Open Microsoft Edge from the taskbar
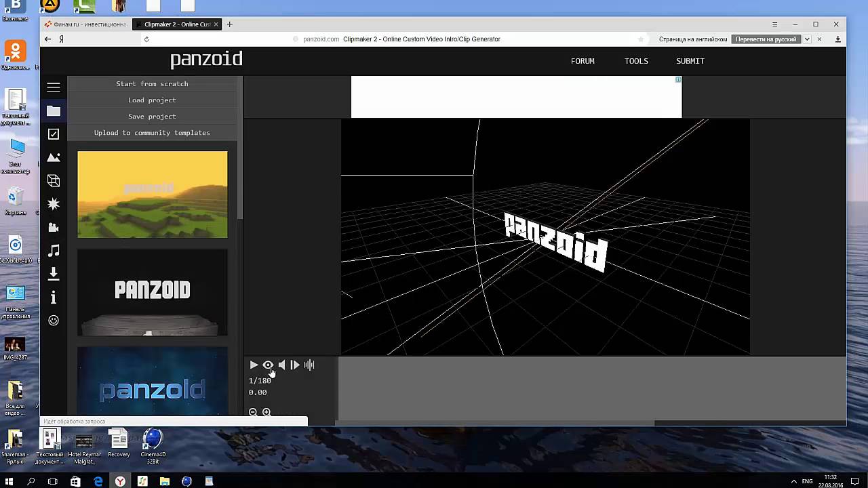This screenshot has width=868, height=488. (x=98, y=481)
